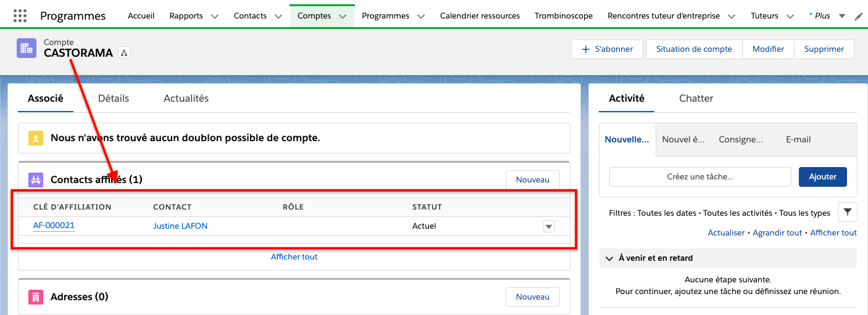Expand the Comptes tab dropdown chevron

click(x=343, y=17)
